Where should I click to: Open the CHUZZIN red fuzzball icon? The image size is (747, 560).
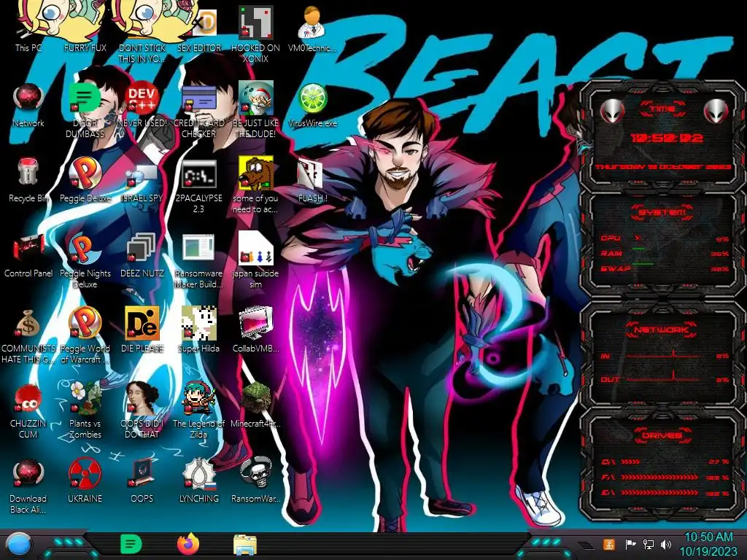28,411
